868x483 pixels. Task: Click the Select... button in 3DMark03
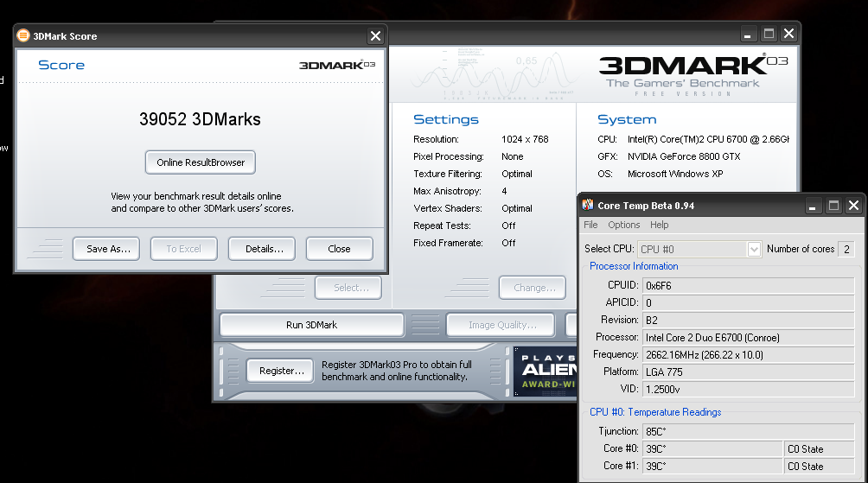(x=348, y=288)
